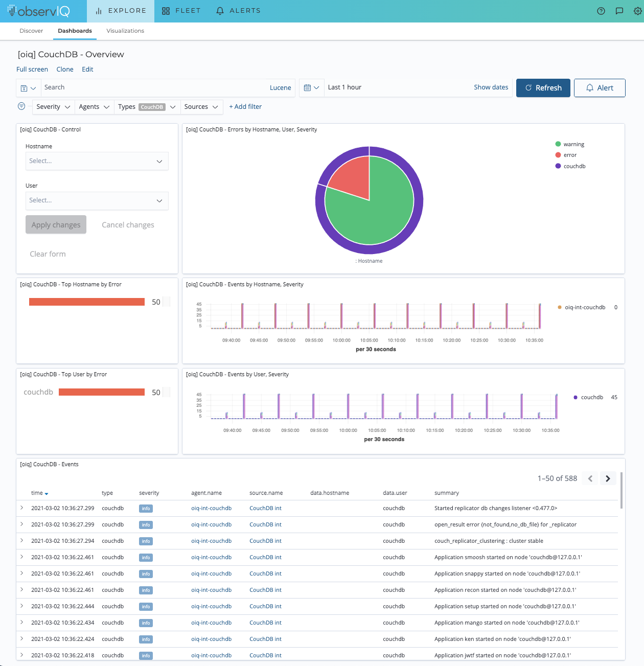Viewport: 644px width, 666px height.
Task: Expand the replicator db changes listener row
Action: click(x=22, y=508)
